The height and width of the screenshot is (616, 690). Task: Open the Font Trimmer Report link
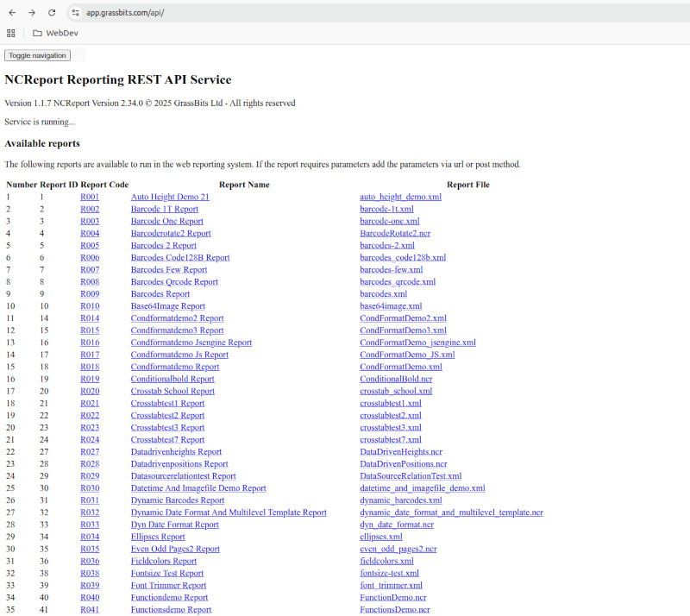pyautogui.click(x=168, y=585)
